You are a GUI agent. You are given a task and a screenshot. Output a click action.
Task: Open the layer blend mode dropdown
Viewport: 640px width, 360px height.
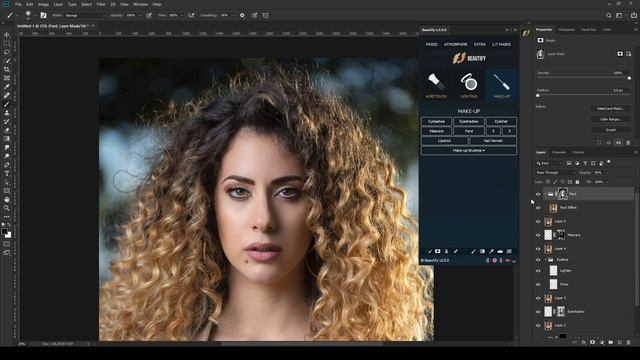pos(556,173)
